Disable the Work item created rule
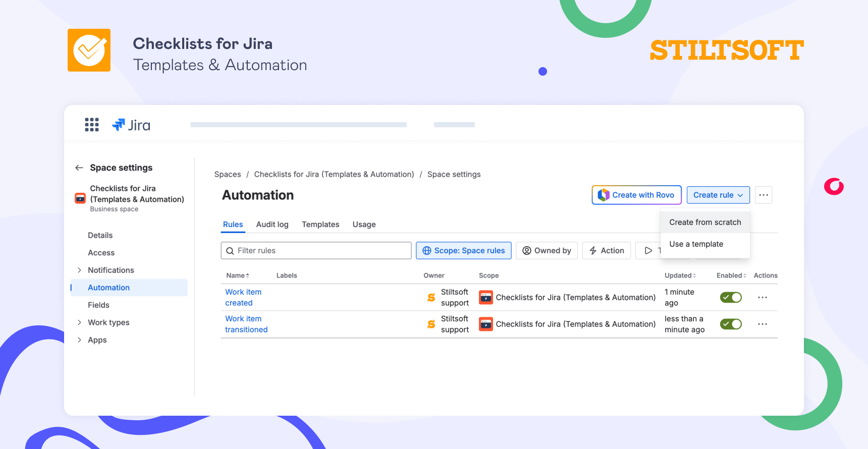The width and height of the screenshot is (868, 449). [731, 298]
